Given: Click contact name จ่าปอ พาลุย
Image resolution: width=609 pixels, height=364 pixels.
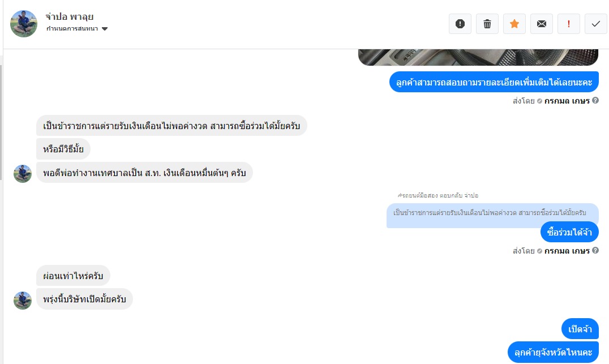Looking at the screenshot, I should coord(70,16).
